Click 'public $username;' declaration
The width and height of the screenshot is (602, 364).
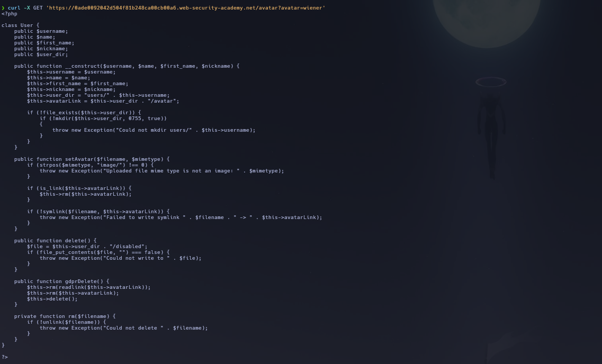tap(41, 31)
